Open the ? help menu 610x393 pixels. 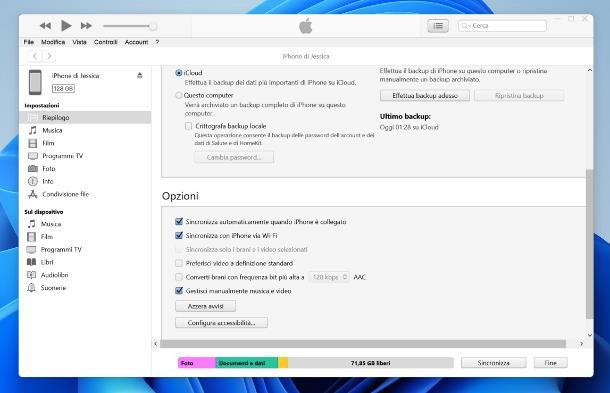[157, 42]
